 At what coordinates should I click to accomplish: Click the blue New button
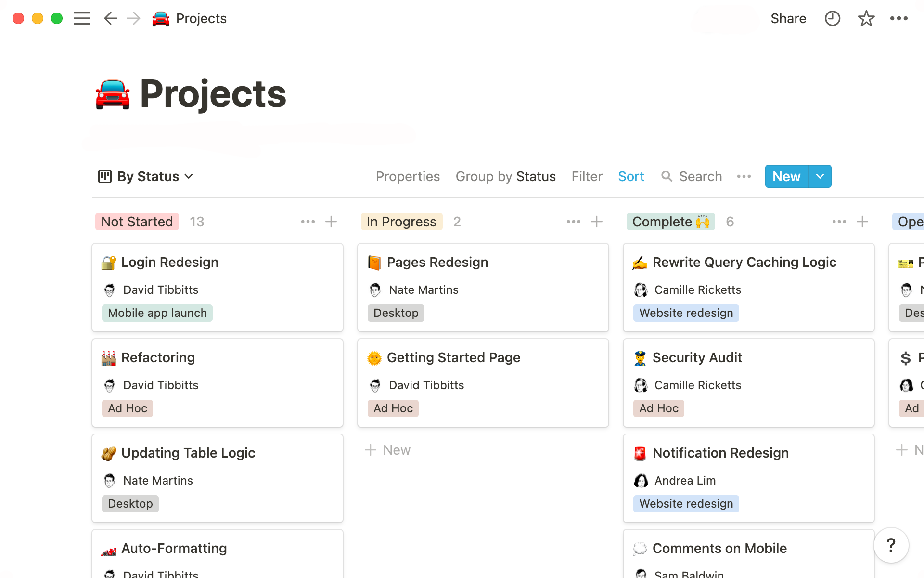click(786, 176)
